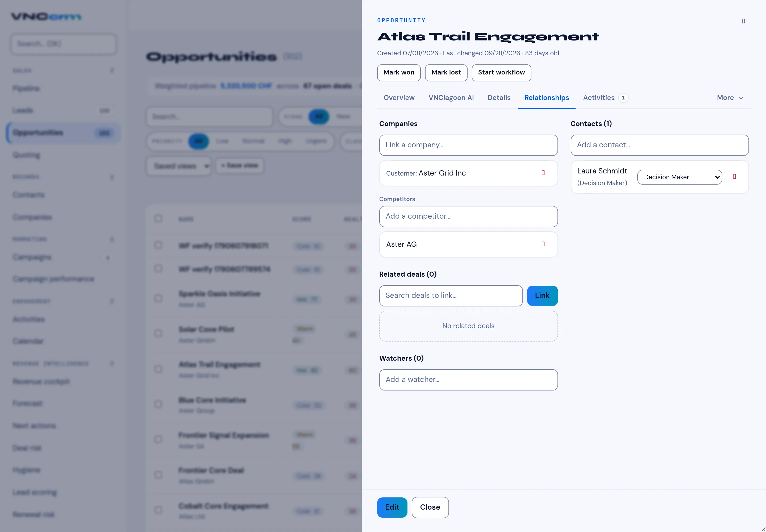Focus the Link a company field
The width and height of the screenshot is (766, 532).
(x=468, y=145)
